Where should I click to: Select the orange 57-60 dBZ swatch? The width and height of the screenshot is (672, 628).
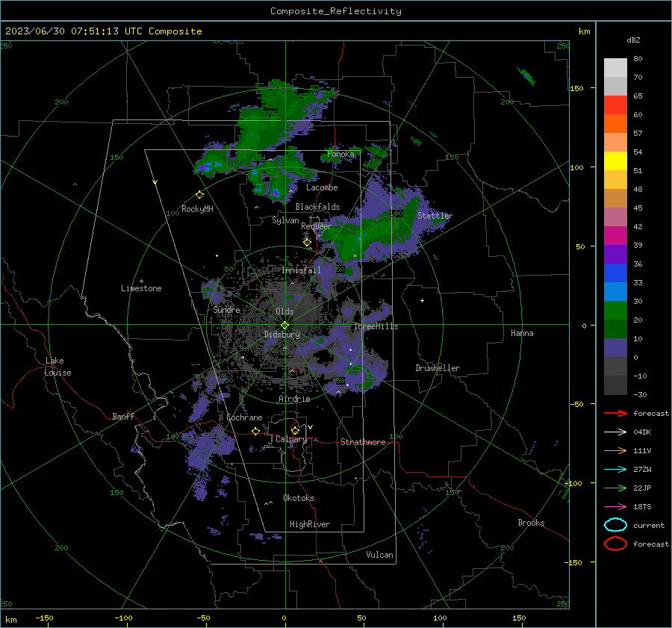pos(615,123)
